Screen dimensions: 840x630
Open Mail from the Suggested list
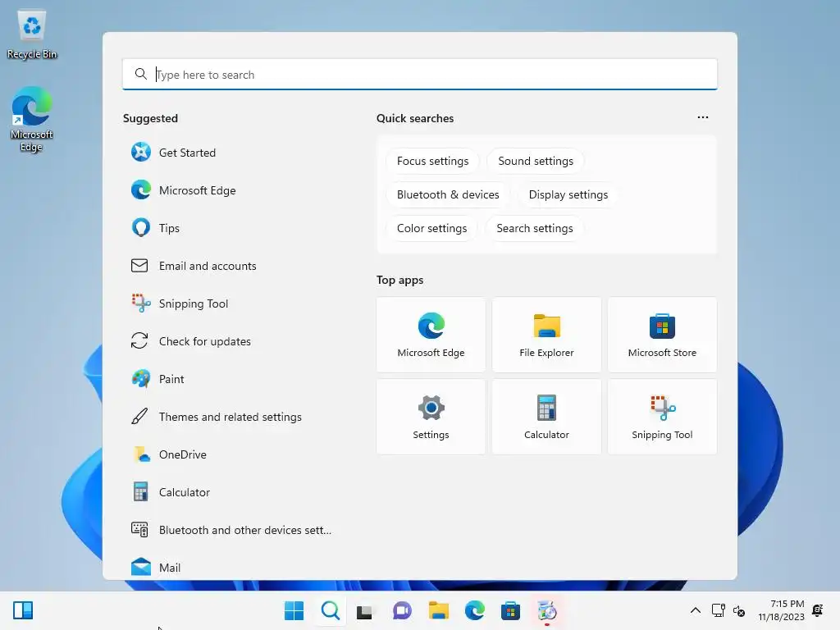point(233,568)
